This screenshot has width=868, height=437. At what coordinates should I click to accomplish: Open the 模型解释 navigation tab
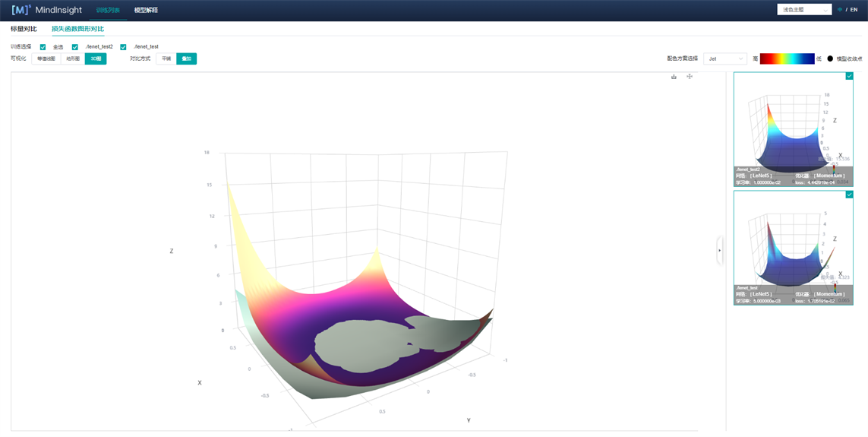(146, 10)
